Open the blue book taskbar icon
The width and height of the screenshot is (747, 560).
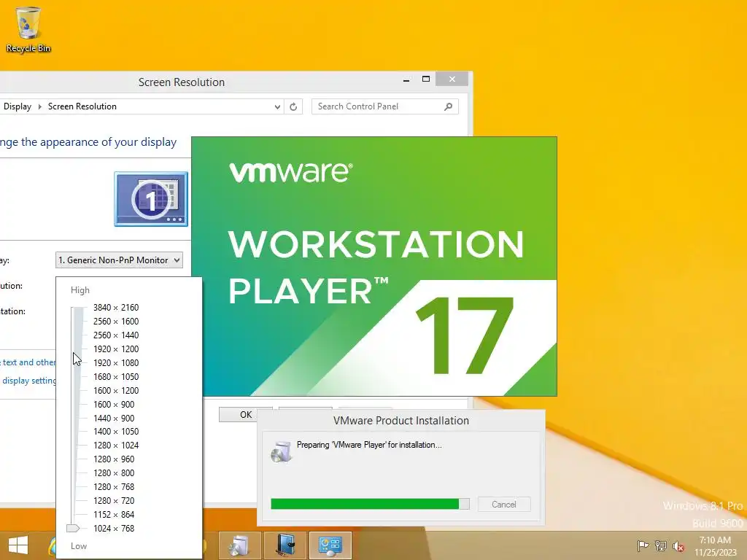(x=285, y=545)
